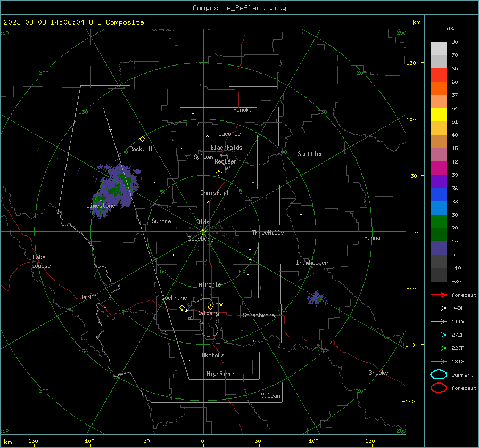The image size is (479, 448).
Task: Click the orange 111V arrow icon
Action: pos(439,321)
